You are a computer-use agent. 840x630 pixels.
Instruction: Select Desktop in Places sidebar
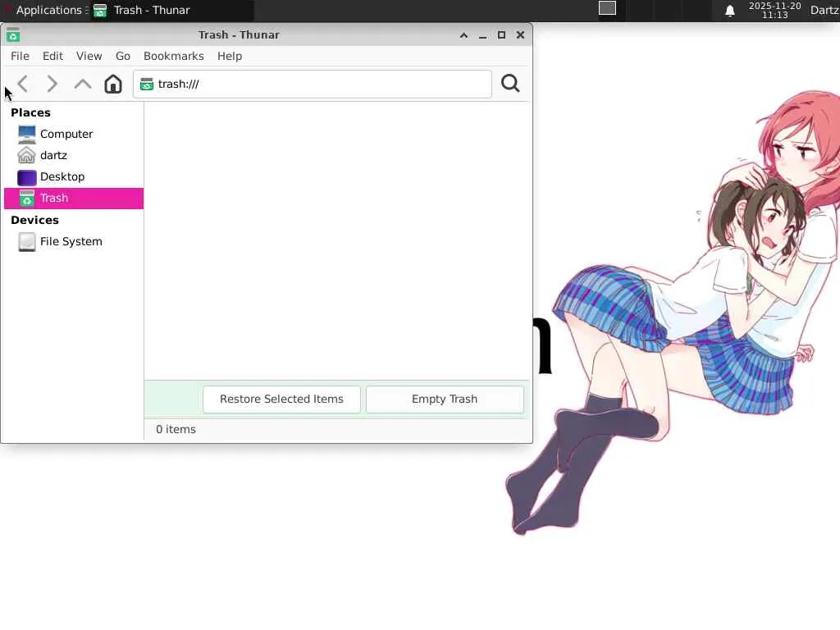[73, 177]
